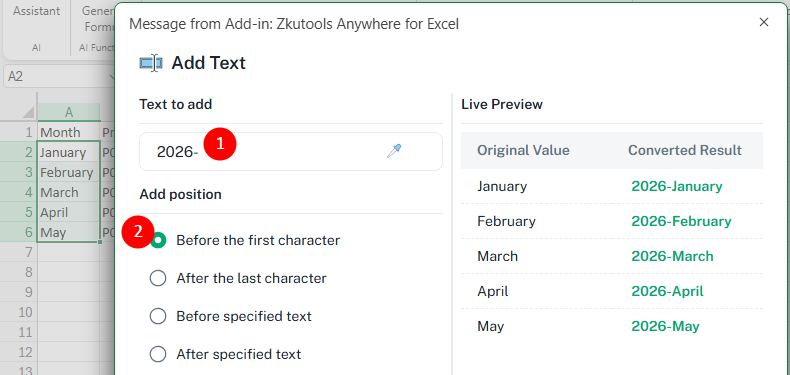Click row header 5
The image size is (790, 375).
19,212
